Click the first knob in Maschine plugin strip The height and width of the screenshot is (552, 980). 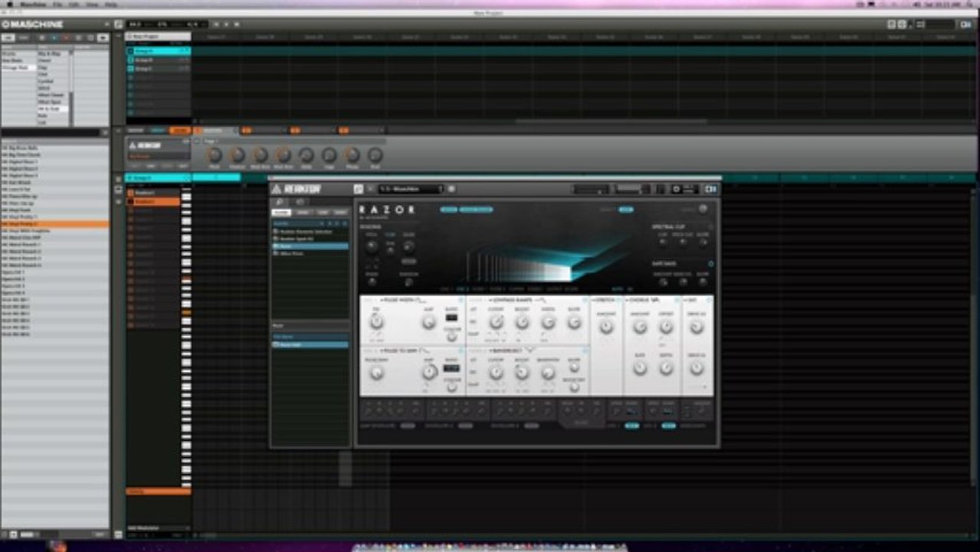click(215, 154)
